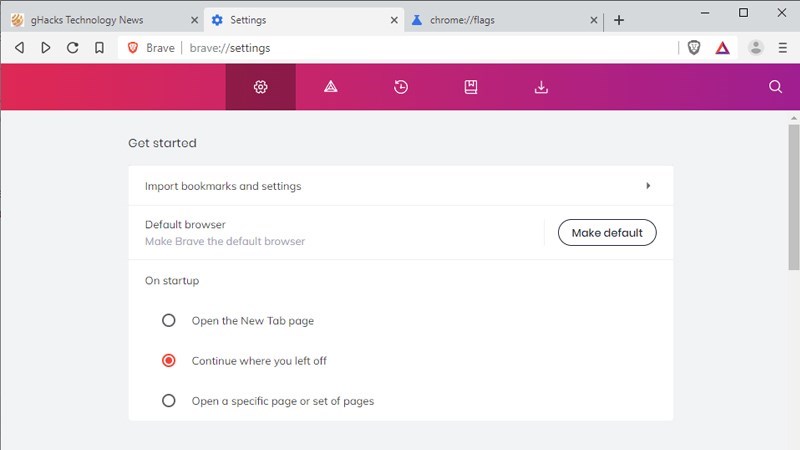Viewport: 800px width, 450px height.
Task: Click the Get started heading
Action: click(162, 143)
